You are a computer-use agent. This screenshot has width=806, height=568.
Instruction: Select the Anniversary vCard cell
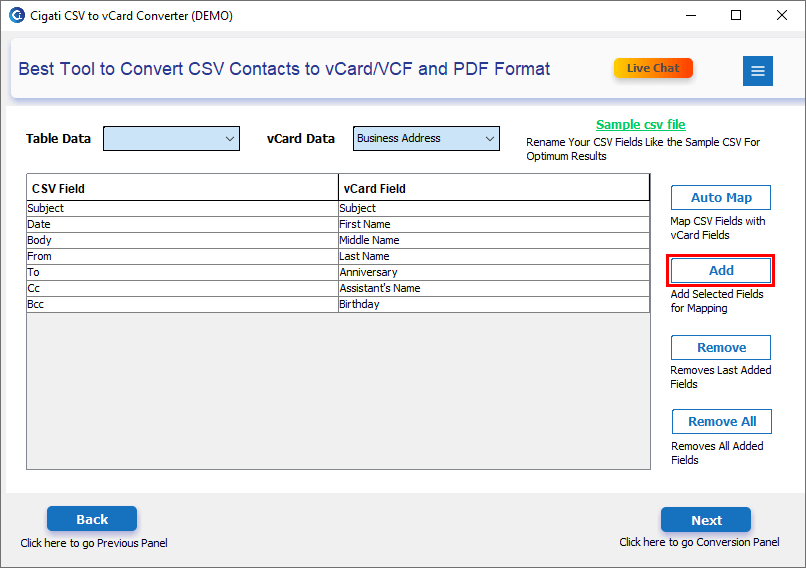[x=493, y=272]
